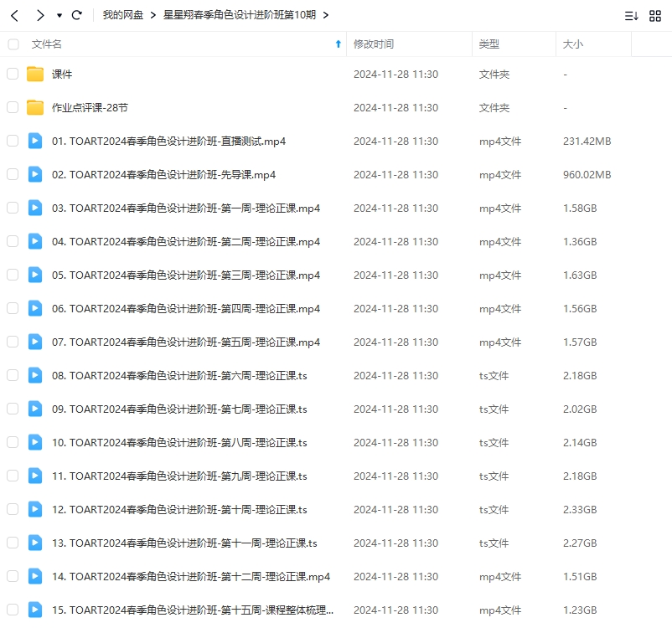Click the 课件 folder icon

35,75
